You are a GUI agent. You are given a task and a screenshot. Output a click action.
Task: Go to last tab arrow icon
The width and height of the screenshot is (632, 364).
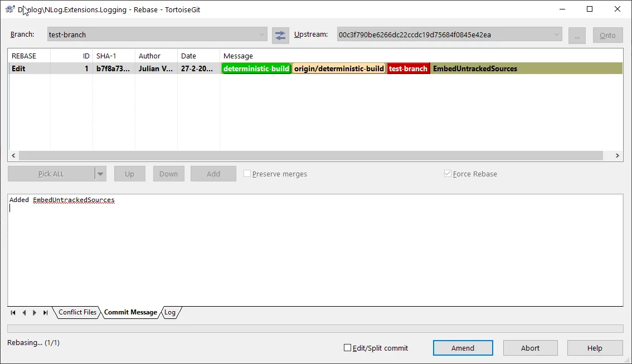(x=46, y=312)
